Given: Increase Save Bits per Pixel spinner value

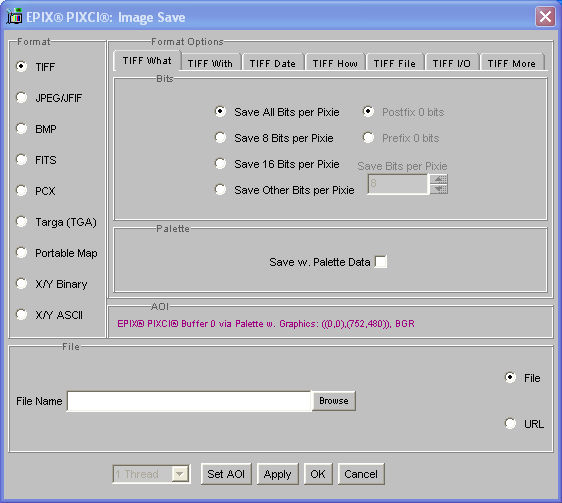Looking at the screenshot, I should pyautogui.click(x=439, y=179).
